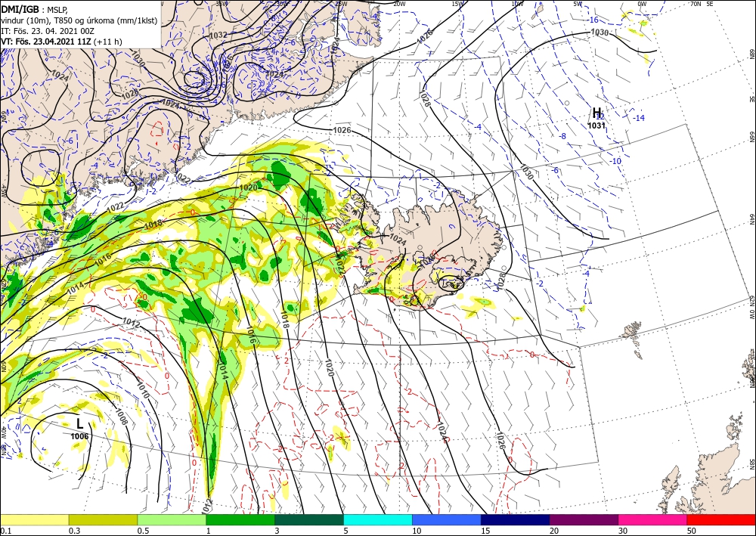
Task: Click the '10W' longitude label
Action: (x=517, y=4)
